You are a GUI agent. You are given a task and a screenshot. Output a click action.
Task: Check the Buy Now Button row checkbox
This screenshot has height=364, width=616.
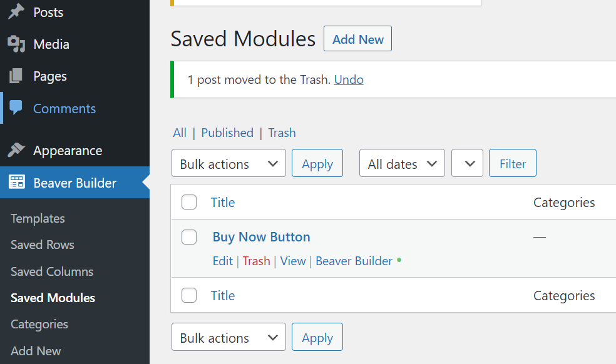coord(188,237)
